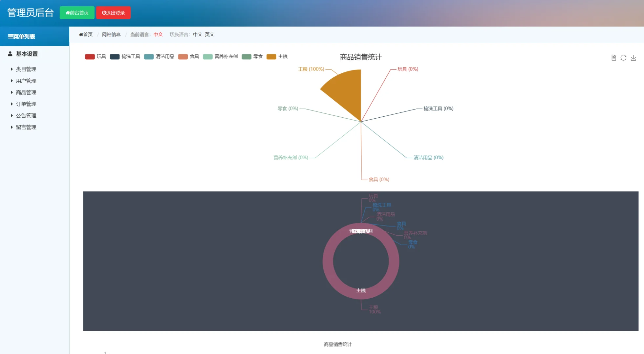This screenshot has width=644, height=354.
Task: Click the chart restore refresh icon
Action: [x=623, y=58]
